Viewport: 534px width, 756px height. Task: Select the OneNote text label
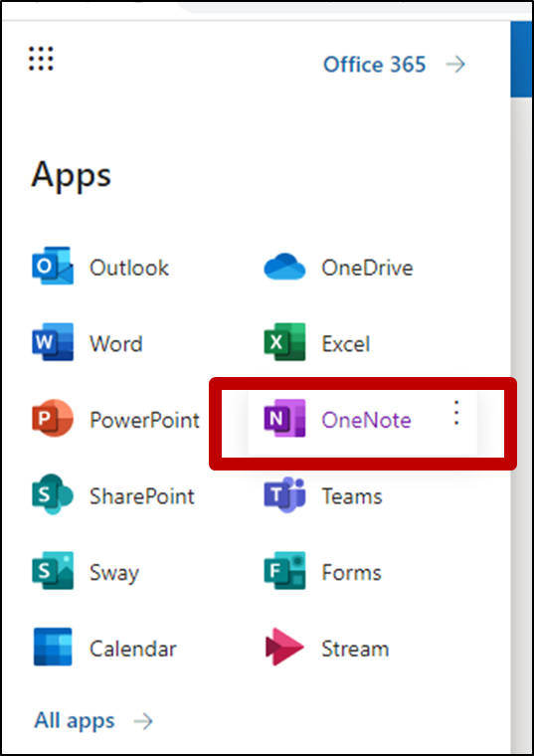pyautogui.click(x=366, y=420)
